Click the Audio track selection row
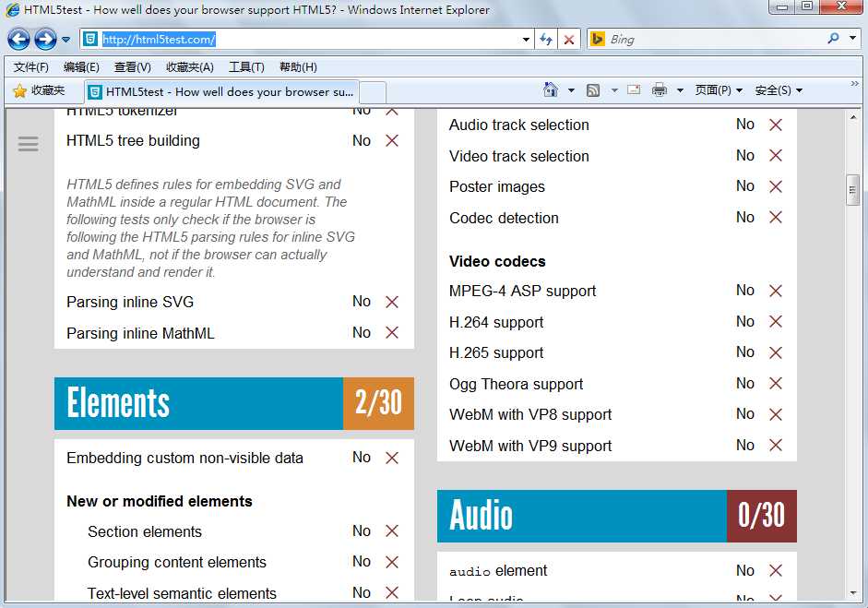868x608 pixels. [616, 125]
